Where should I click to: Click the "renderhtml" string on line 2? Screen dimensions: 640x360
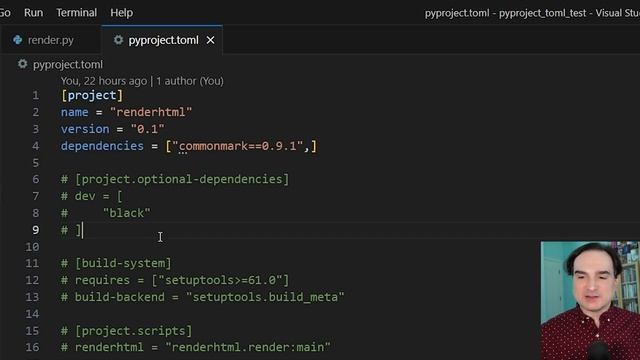pyautogui.click(x=151, y=112)
